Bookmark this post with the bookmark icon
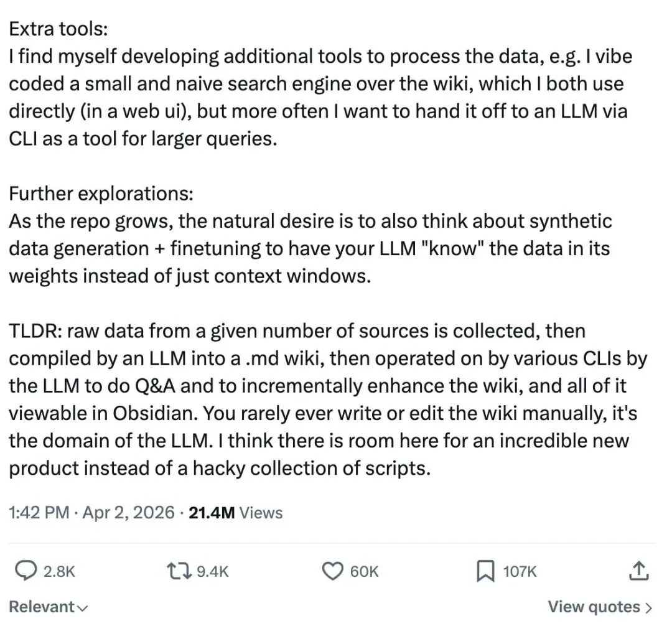Screen dimensions: 672x626 click(x=485, y=571)
